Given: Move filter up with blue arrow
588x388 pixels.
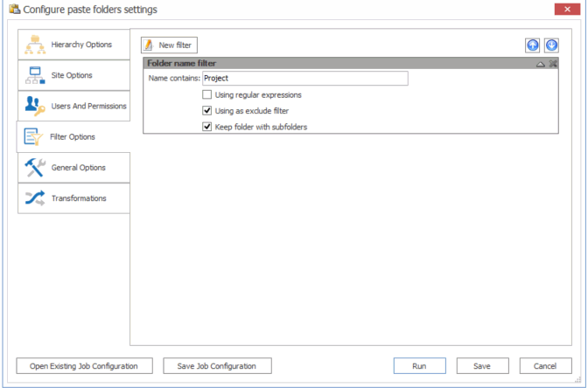Looking at the screenshot, I should pyautogui.click(x=533, y=45).
